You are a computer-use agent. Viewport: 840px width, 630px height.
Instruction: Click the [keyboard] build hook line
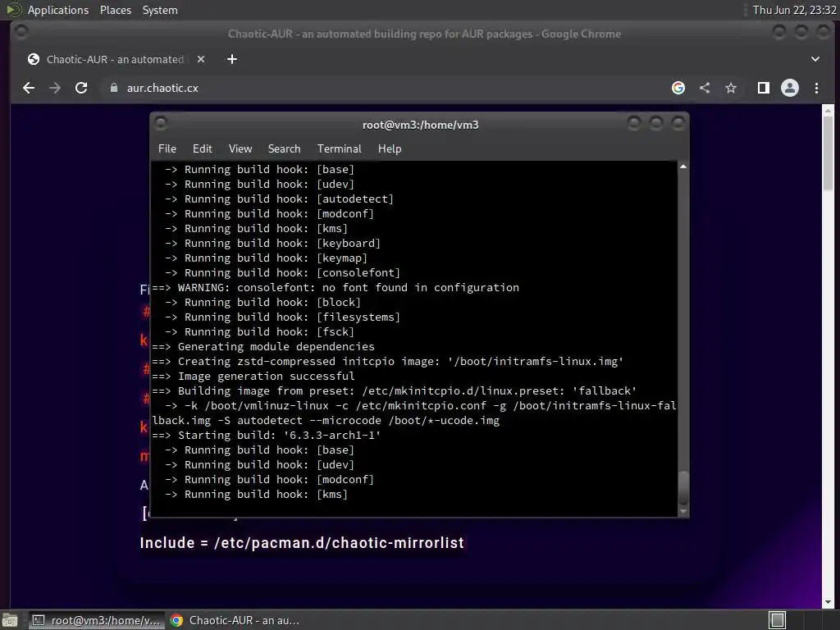[272, 243]
